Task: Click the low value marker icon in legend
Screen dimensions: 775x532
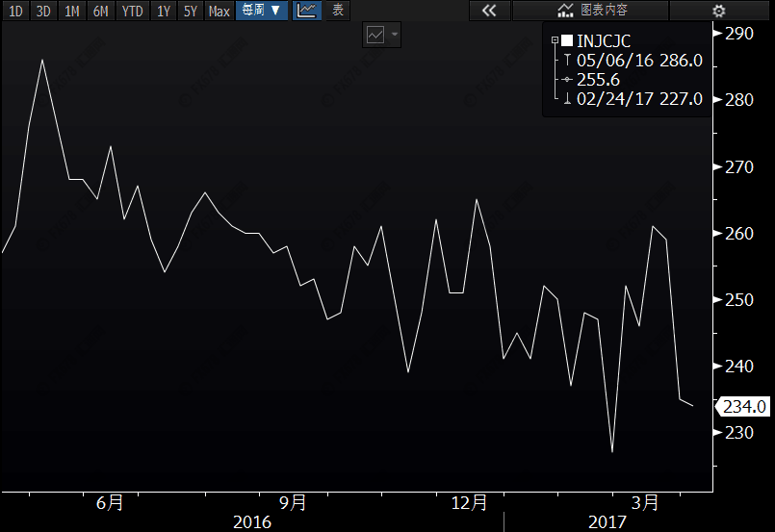Action: click(x=566, y=99)
